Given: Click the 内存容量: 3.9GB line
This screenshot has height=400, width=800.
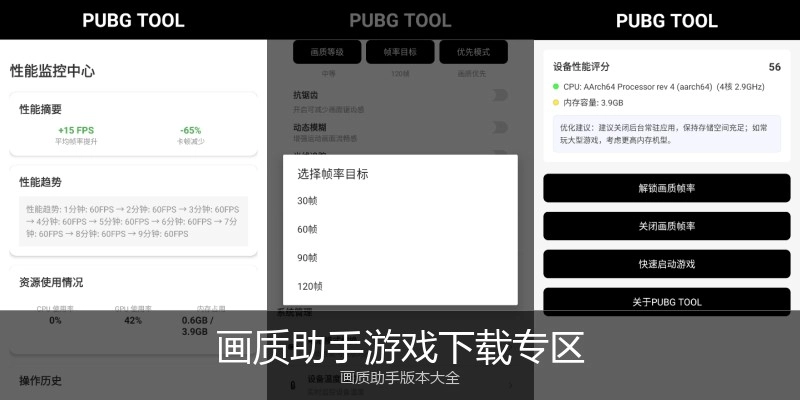Looking at the screenshot, I should coord(593,103).
